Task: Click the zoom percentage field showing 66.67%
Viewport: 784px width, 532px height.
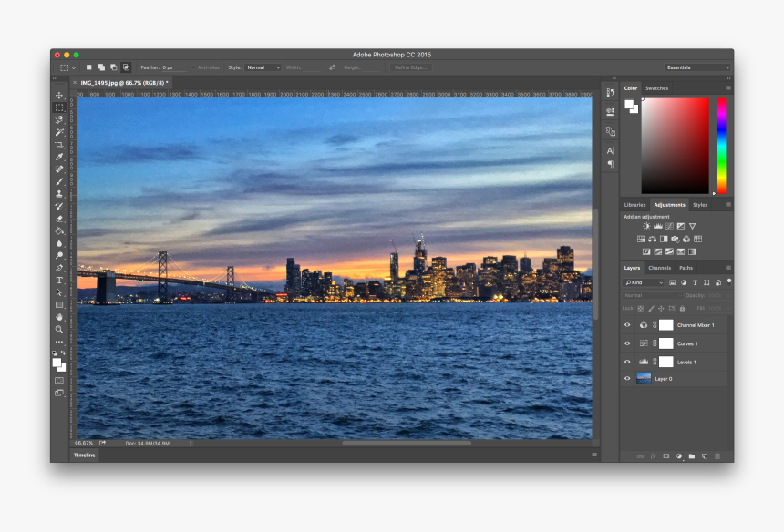Action: coord(82,441)
